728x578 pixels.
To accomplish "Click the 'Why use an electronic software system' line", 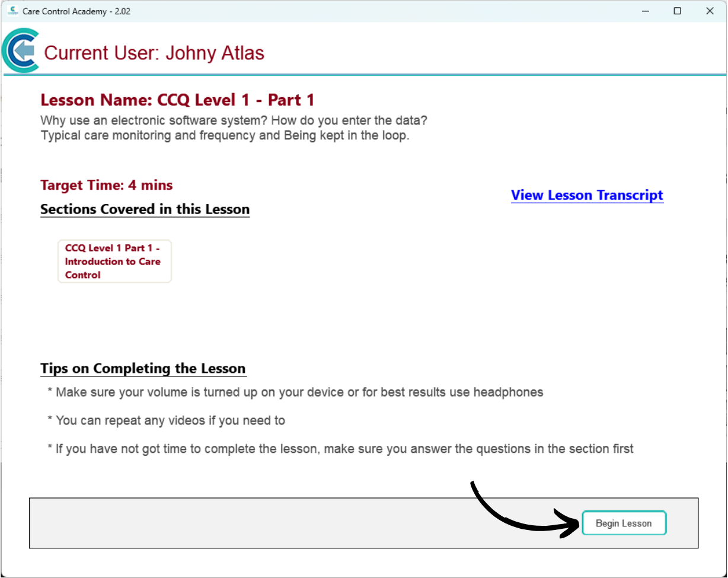I will pos(234,120).
